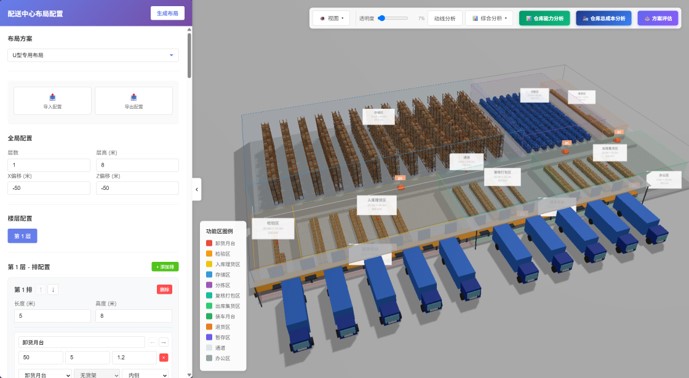Click the leftmost blue truck in 3D view
Viewport: 689px width, 378px height.
pyautogui.click(x=297, y=314)
